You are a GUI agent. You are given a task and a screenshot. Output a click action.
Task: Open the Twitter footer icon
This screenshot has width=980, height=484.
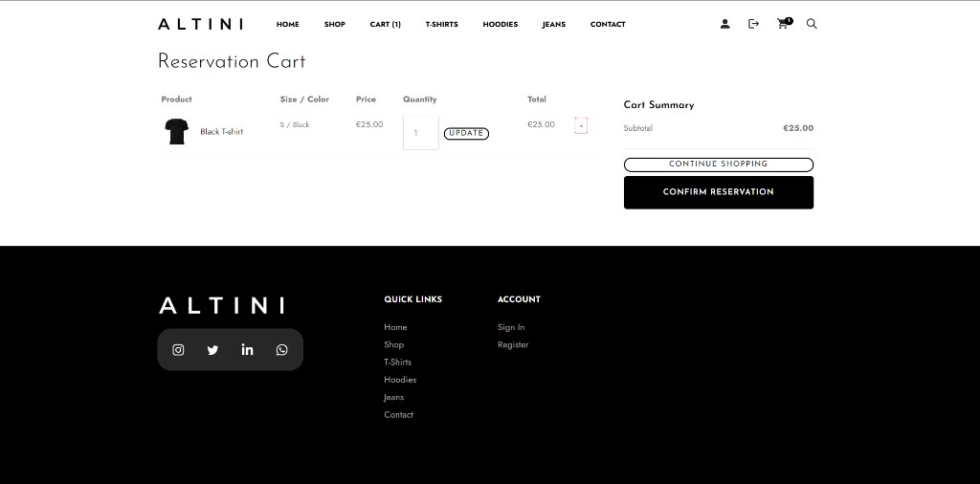[212, 350]
